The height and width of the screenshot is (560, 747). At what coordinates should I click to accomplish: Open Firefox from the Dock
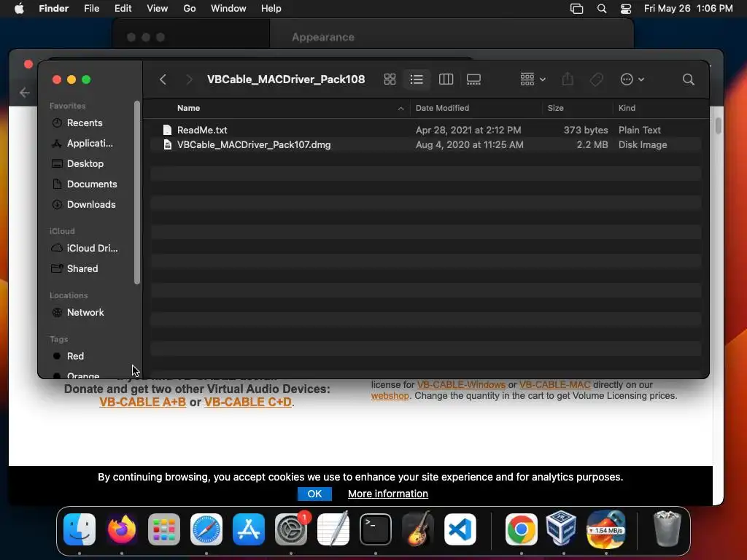[122, 529]
